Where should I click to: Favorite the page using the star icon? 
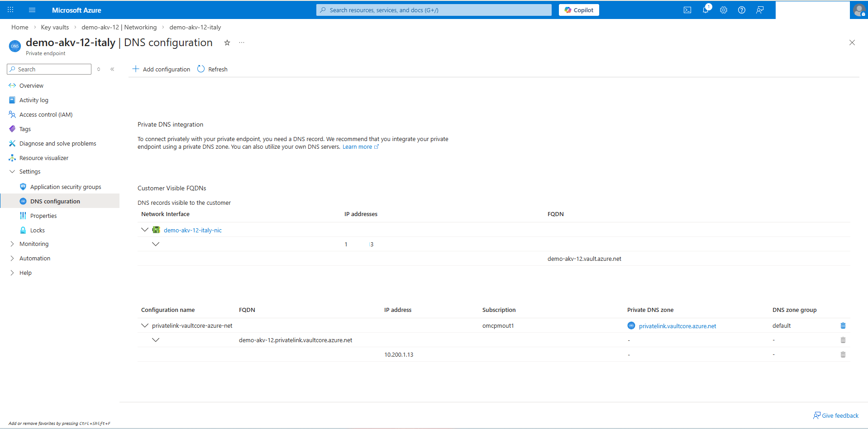[227, 42]
